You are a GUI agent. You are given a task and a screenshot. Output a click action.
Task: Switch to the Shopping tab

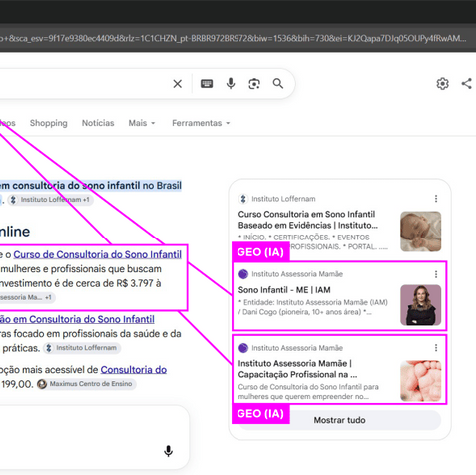[x=49, y=123]
